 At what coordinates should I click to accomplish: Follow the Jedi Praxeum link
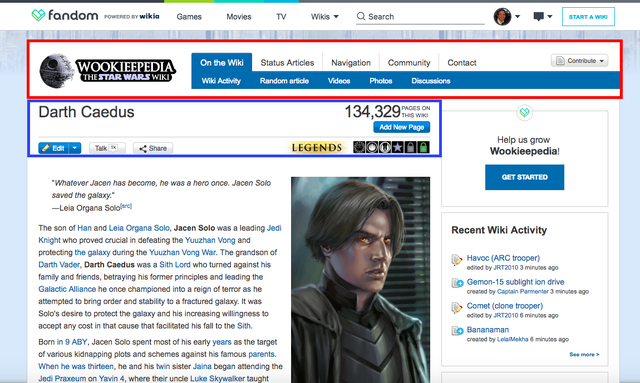tap(62, 379)
